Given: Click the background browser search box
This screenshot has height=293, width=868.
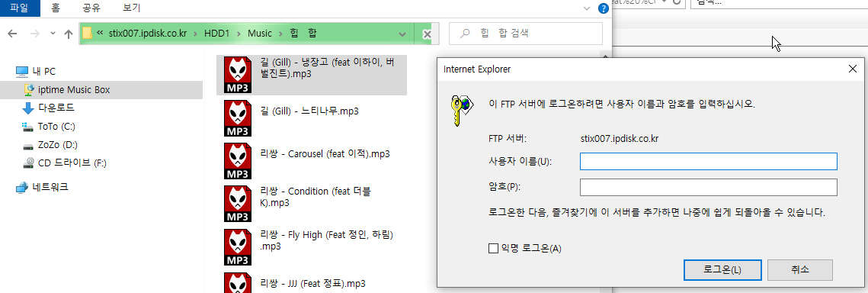Looking at the screenshot, I should pyautogui.click(x=779, y=3).
